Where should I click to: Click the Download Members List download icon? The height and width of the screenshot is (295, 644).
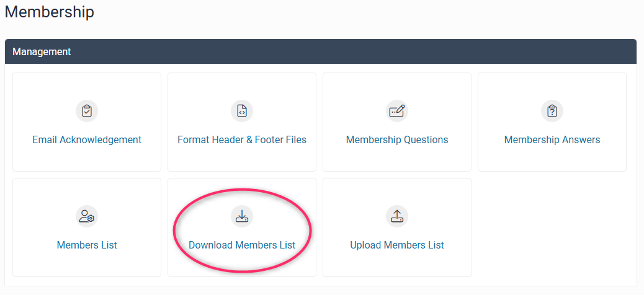coord(242,216)
